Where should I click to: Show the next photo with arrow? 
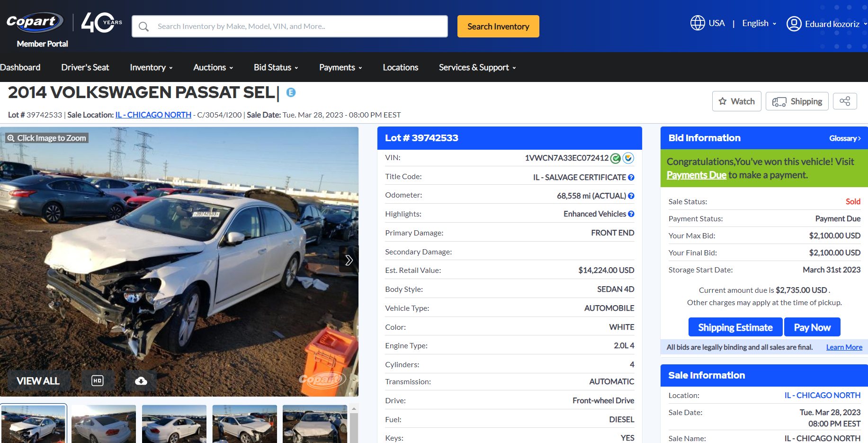coord(349,260)
